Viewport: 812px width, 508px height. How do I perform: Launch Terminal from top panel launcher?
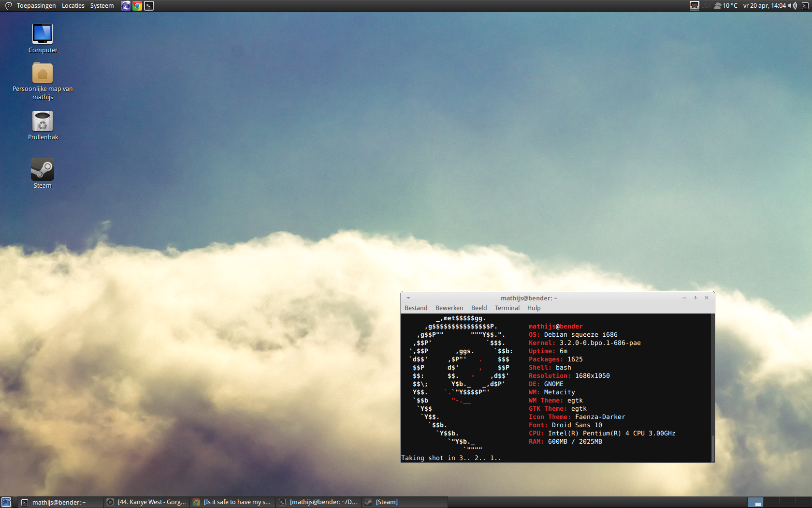coord(149,6)
